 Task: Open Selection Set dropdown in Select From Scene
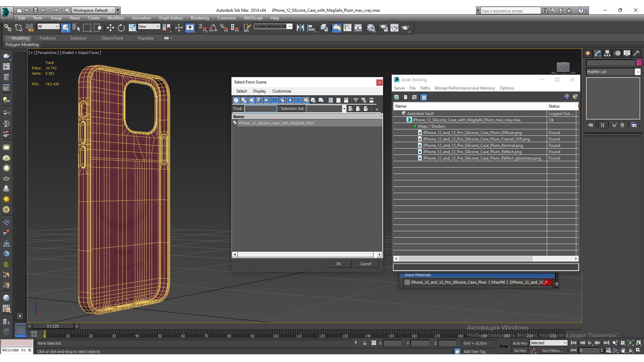[344, 109]
